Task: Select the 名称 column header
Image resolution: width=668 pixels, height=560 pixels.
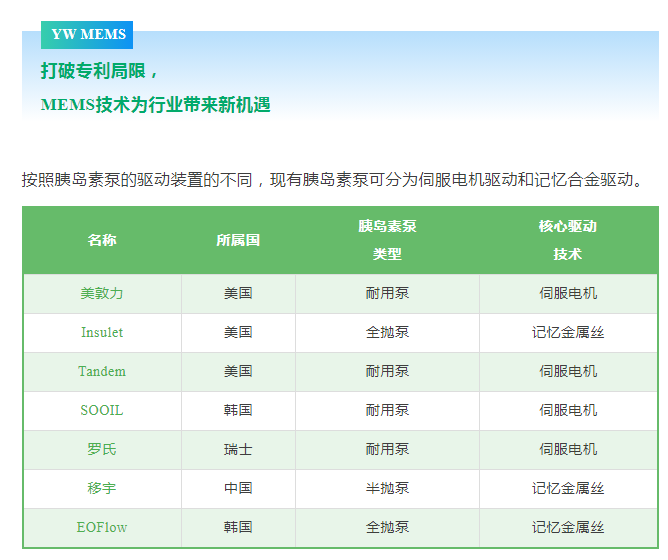Action: pyautogui.click(x=102, y=240)
